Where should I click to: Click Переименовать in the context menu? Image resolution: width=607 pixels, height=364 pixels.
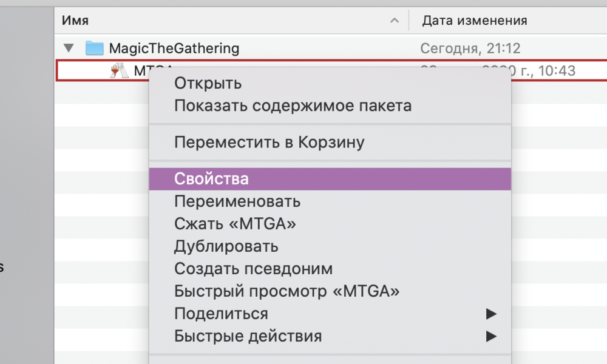pyautogui.click(x=237, y=201)
